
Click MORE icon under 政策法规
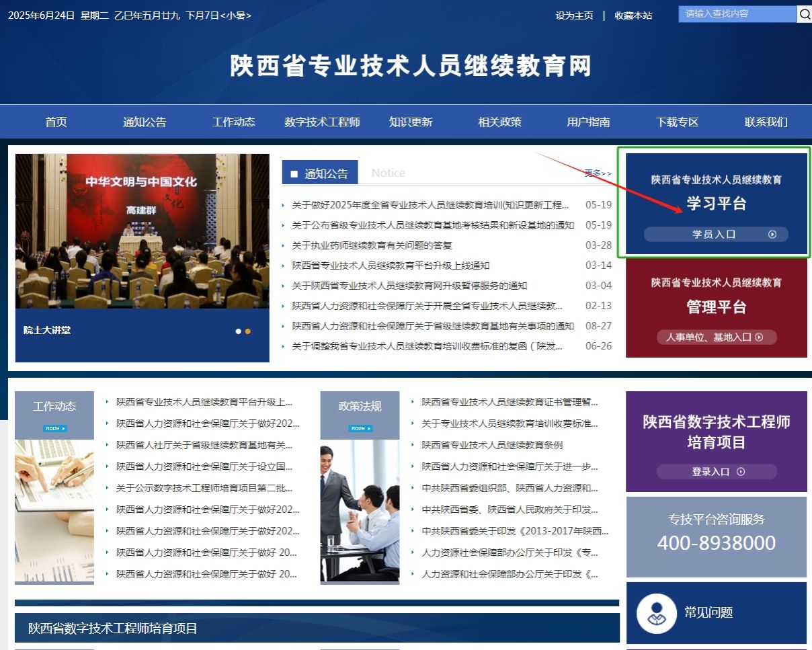360,428
